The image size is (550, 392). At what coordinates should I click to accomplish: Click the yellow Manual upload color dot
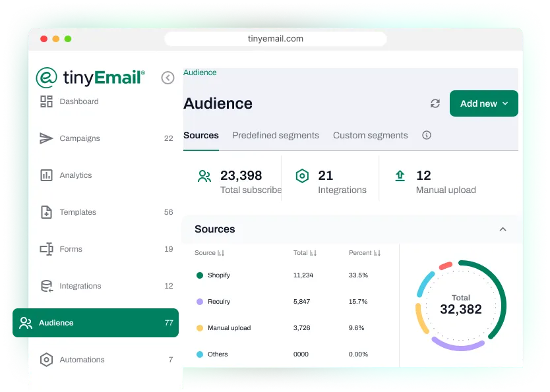click(200, 328)
